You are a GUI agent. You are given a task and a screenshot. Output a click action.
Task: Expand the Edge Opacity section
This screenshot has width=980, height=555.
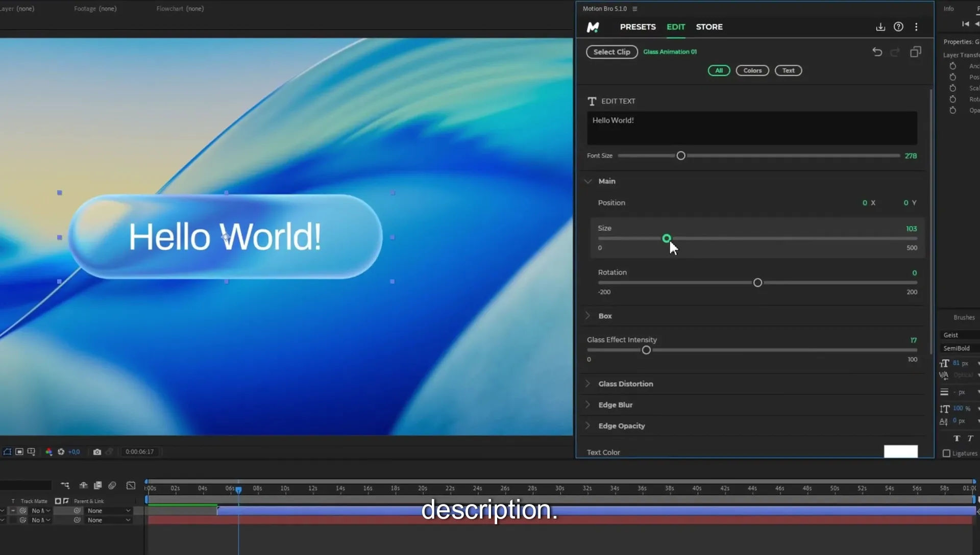click(588, 425)
